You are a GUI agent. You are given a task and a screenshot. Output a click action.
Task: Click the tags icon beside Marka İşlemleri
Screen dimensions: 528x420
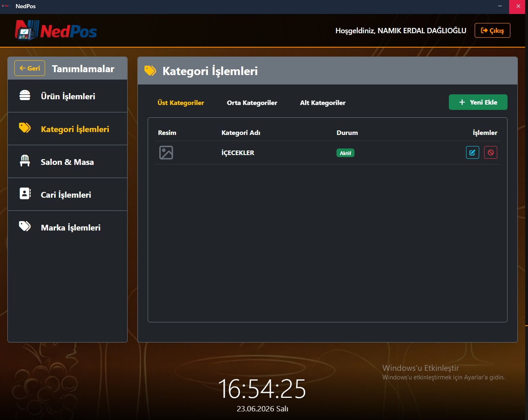[x=25, y=226]
